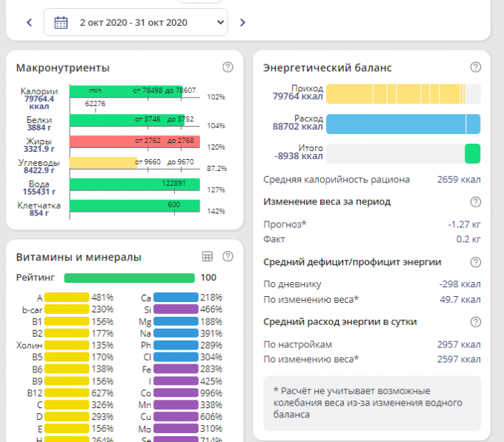This screenshot has width=504, height=442.
Task: Click the blue Расход energy bar
Action: (x=402, y=124)
